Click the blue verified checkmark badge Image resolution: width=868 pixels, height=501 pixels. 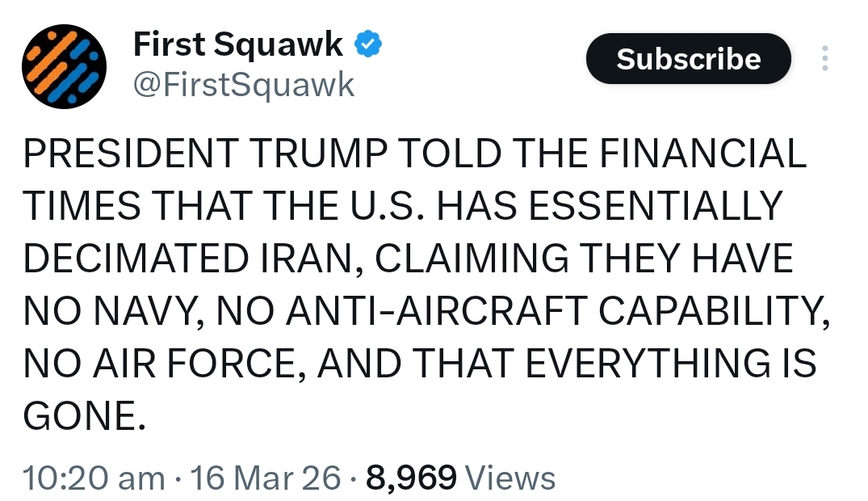tap(368, 45)
